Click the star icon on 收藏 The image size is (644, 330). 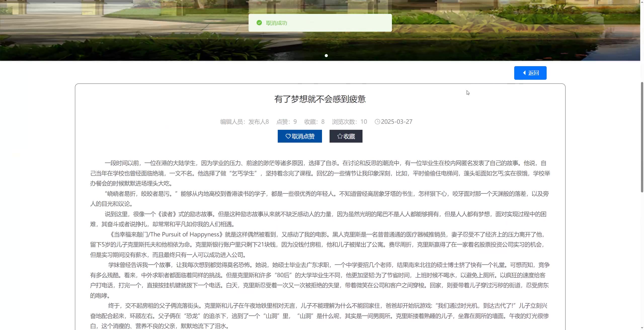tap(340, 136)
